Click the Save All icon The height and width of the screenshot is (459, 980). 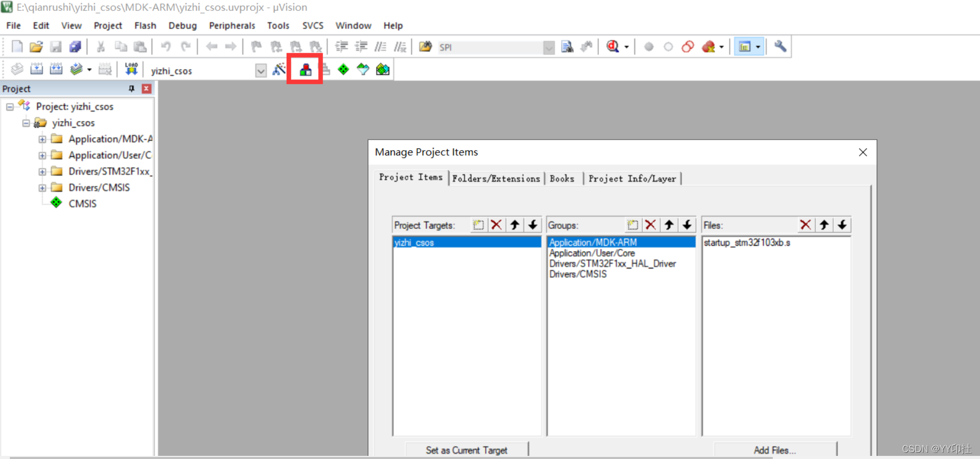75,47
